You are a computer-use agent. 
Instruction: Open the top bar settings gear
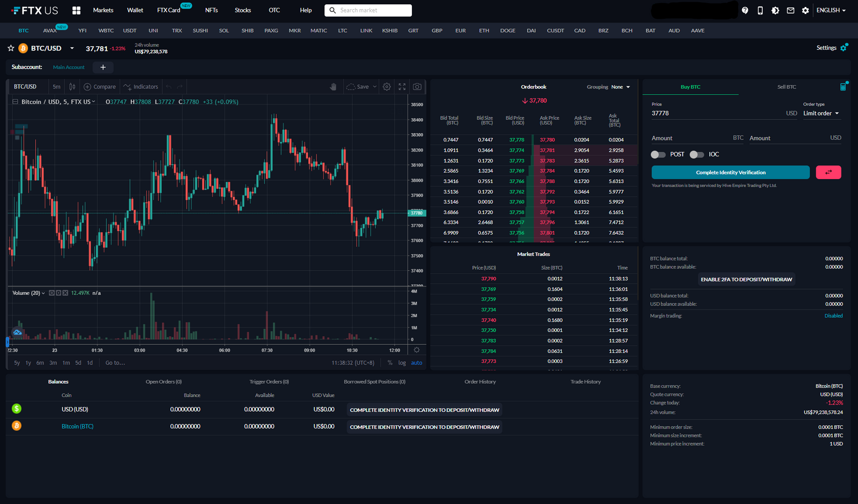pos(805,10)
